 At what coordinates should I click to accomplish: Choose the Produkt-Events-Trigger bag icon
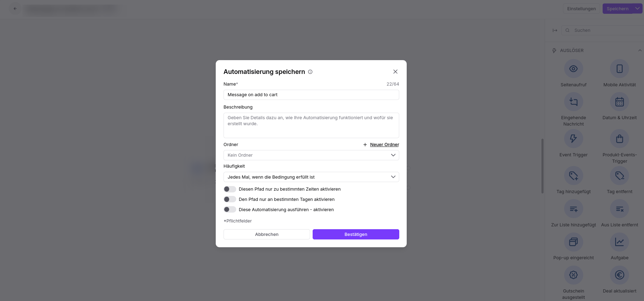coord(619,139)
